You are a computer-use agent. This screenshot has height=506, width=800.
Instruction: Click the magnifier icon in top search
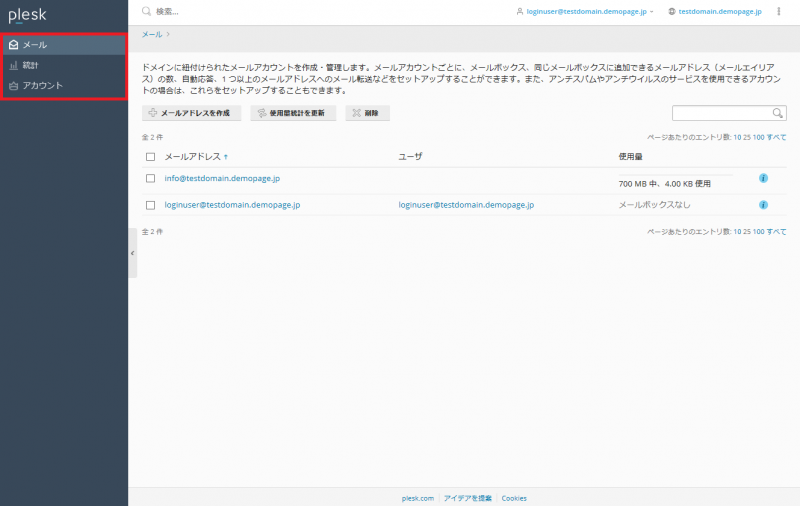[147, 11]
